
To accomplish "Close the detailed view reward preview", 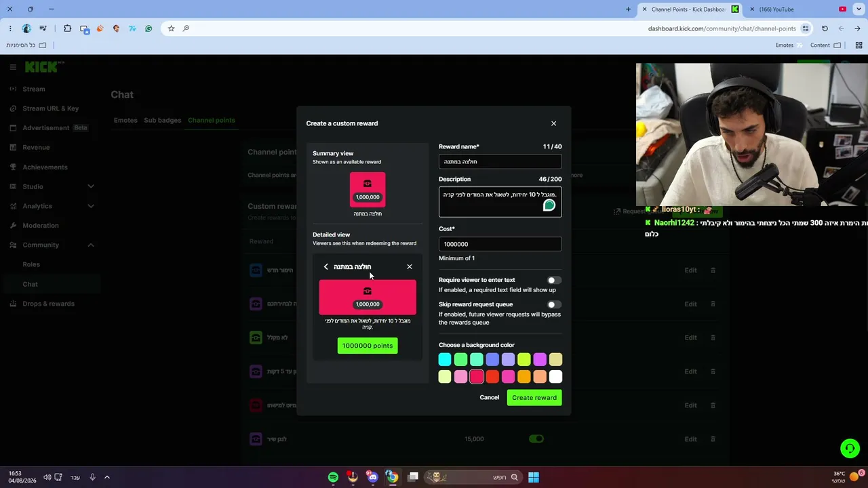I will click(x=410, y=267).
